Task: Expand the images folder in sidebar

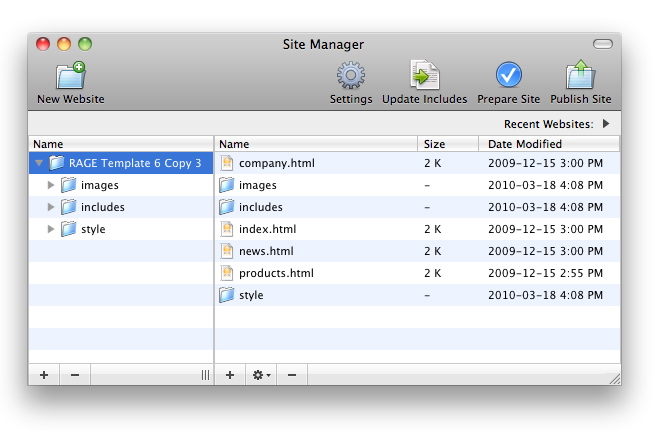Action: point(52,185)
